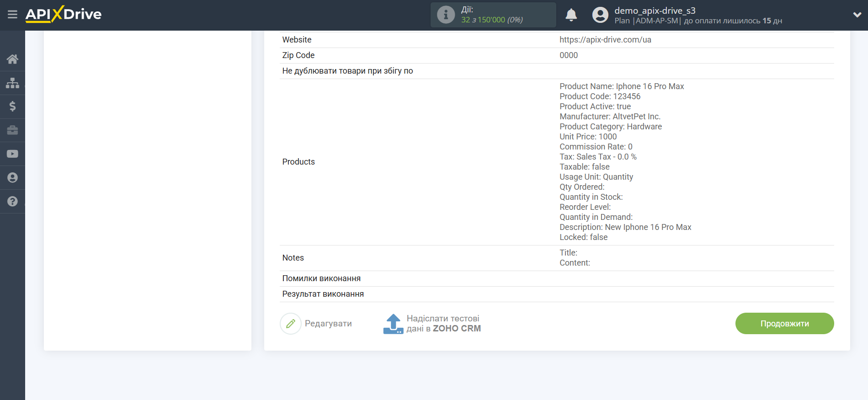
Task: Click the account avatar icon
Action: pyautogui.click(x=600, y=15)
